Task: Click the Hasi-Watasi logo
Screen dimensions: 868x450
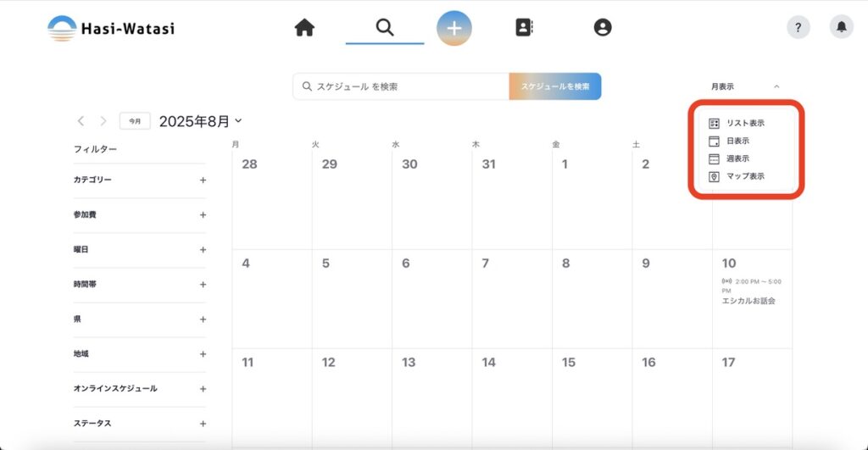Action: pos(111,28)
